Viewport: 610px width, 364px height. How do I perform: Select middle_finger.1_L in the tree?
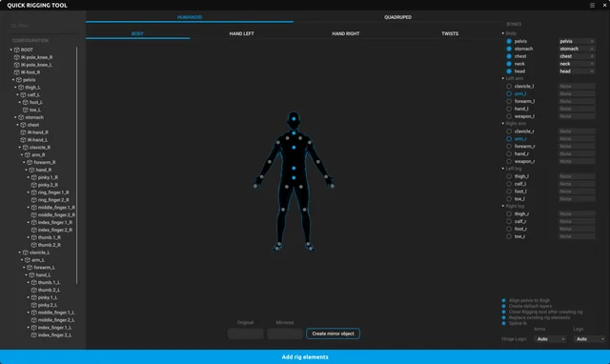[x=56, y=313]
